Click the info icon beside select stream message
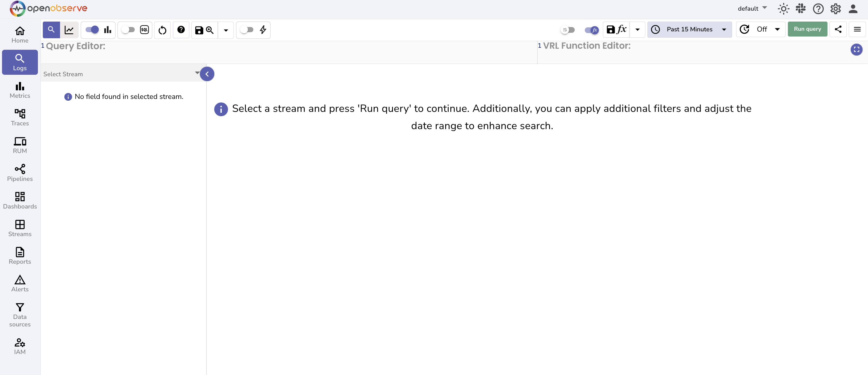Viewport: 868px width, 375px height. click(x=221, y=109)
